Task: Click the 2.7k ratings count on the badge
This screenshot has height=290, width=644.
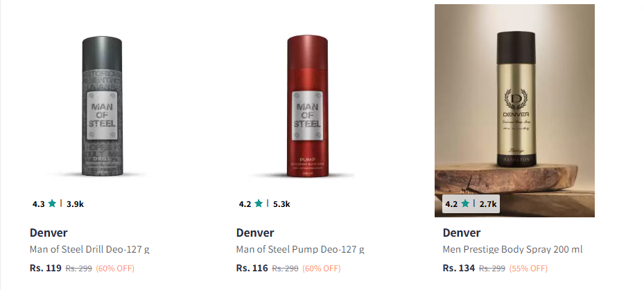Action: tap(488, 204)
